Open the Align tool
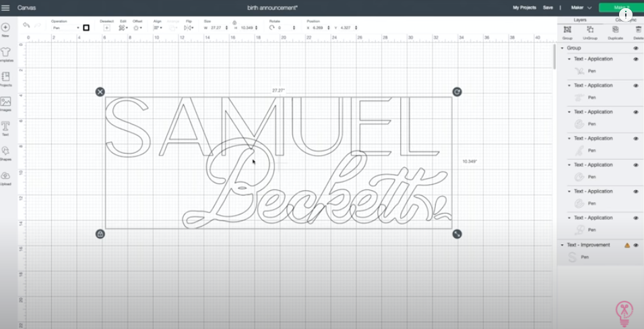This screenshot has width=644, height=329. click(x=156, y=28)
